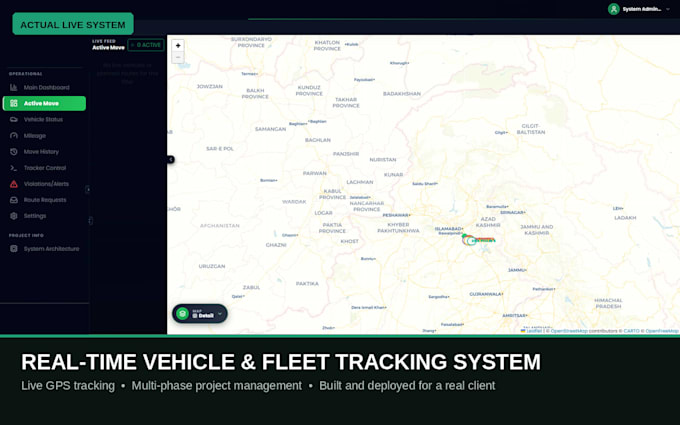The height and width of the screenshot is (425, 680).
Task: Click the HIMACHAL PRADESH map label
Action: pos(608,303)
